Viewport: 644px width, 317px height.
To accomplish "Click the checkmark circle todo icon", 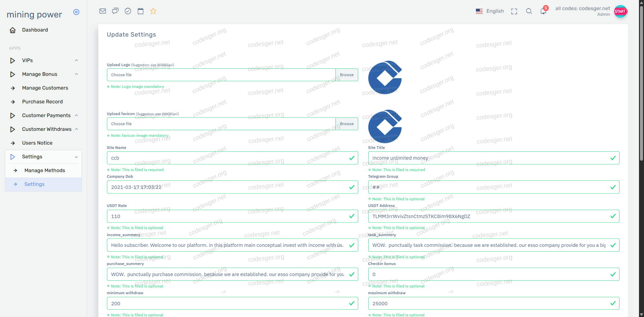I will click(128, 11).
